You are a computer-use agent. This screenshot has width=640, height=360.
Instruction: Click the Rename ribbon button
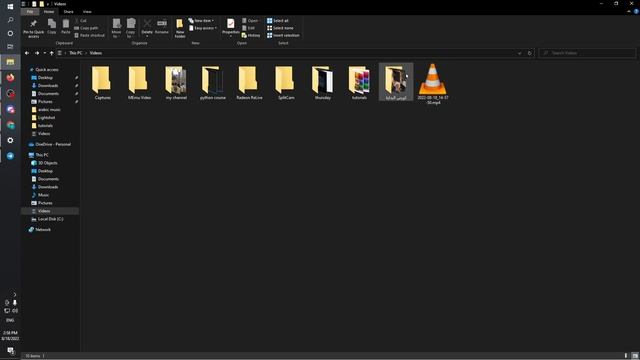click(x=162, y=27)
